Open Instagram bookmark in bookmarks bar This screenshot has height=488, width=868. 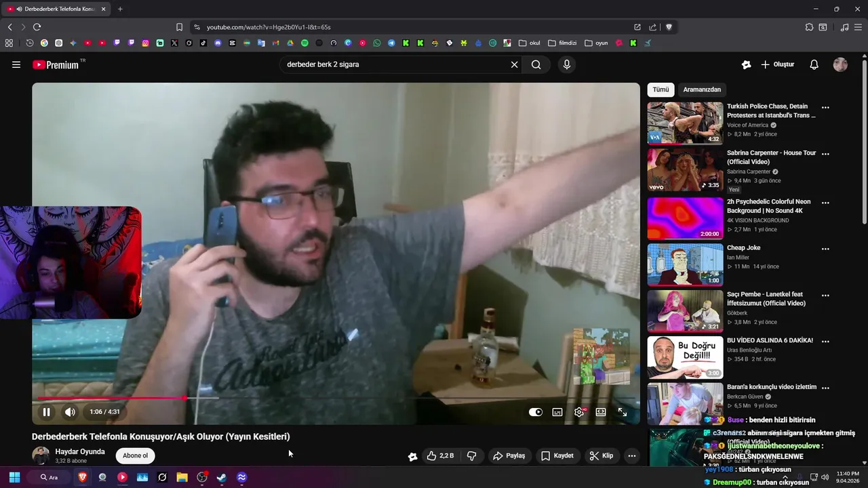pos(145,43)
